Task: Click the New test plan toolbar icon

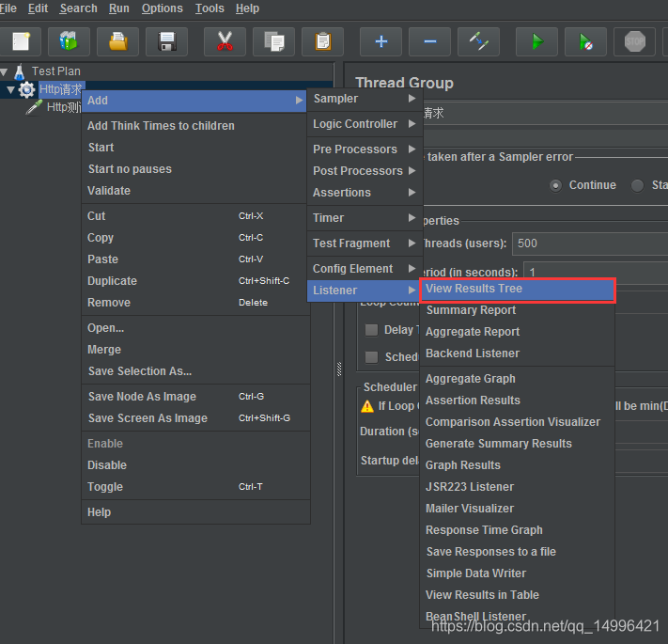Action: click(20, 41)
